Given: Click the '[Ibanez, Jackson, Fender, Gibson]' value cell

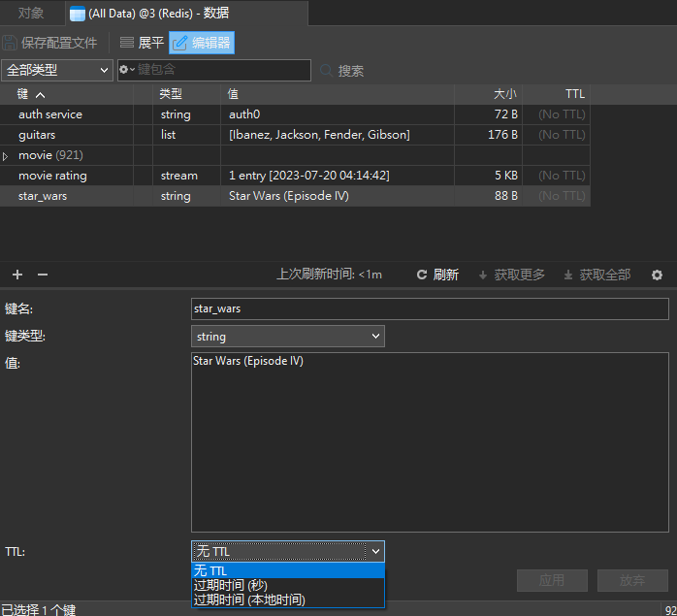Looking at the screenshot, I should (x=338, y=135).
